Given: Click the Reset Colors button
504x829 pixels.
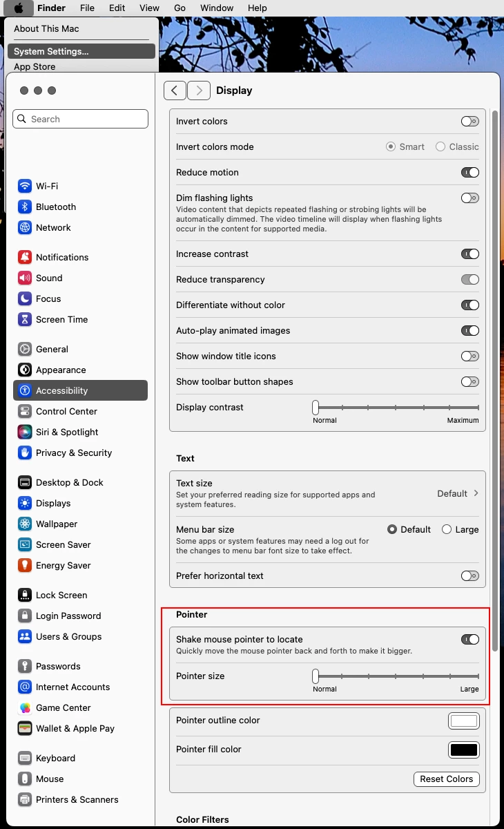Looking at the screenshot, I should click(447, 779).
